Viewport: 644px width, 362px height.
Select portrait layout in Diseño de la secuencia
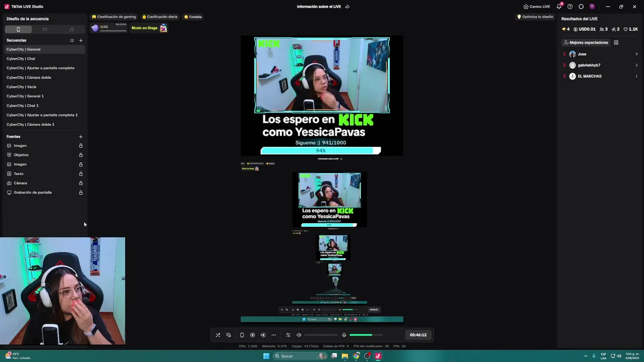click(x=18, y=29)
